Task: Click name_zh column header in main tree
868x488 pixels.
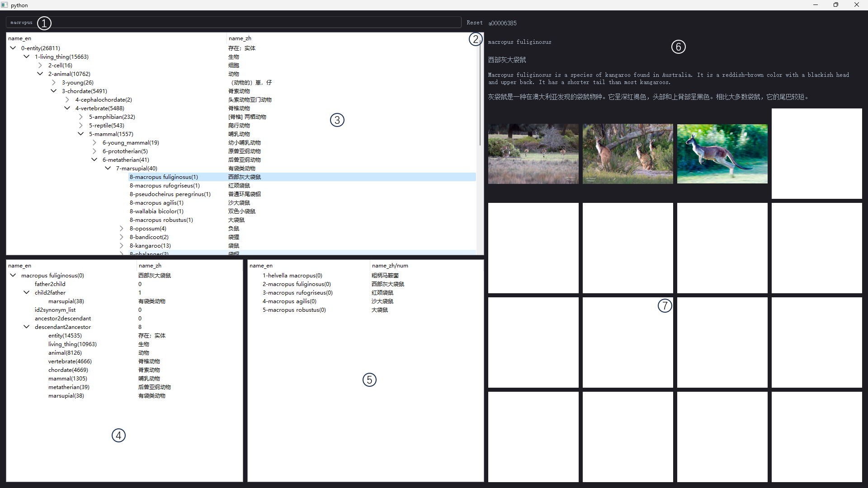Action: coord(240,38)
